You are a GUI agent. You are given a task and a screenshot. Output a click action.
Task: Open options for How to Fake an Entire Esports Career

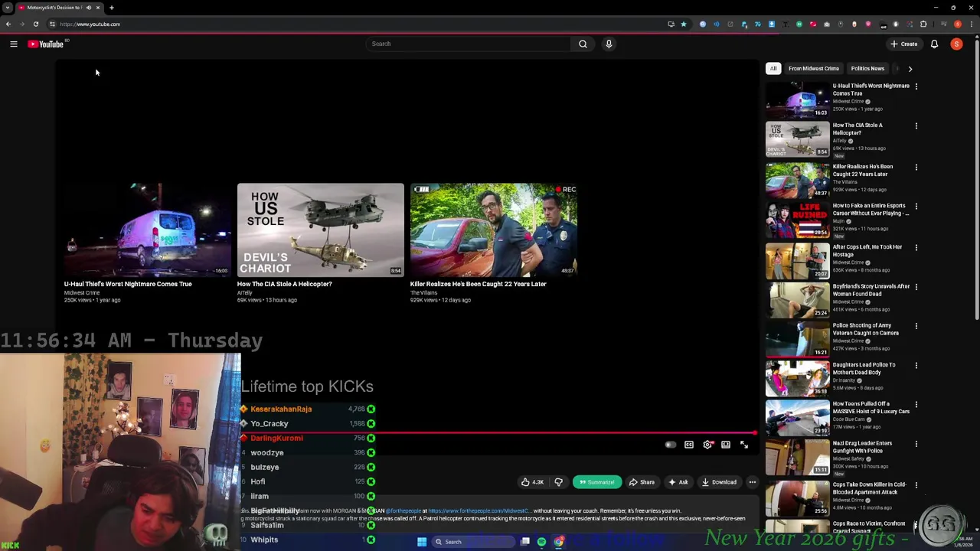pyautogui.click(x=916, y=207)
